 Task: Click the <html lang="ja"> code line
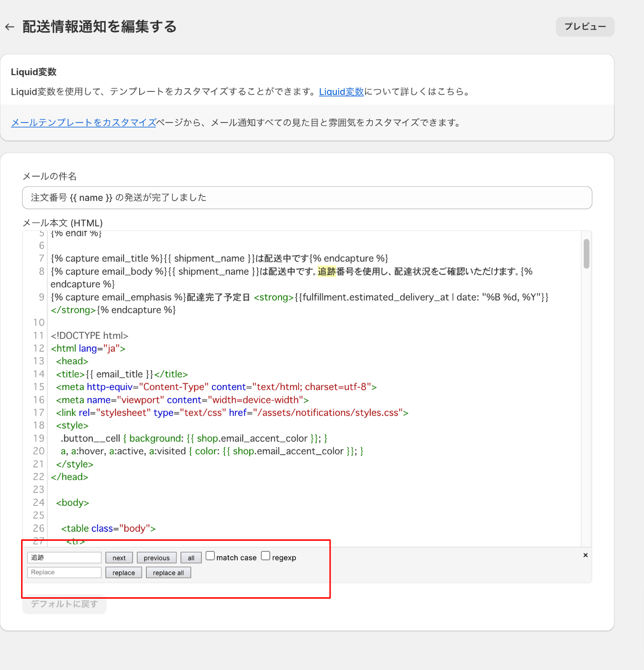(x=88, y=348)
